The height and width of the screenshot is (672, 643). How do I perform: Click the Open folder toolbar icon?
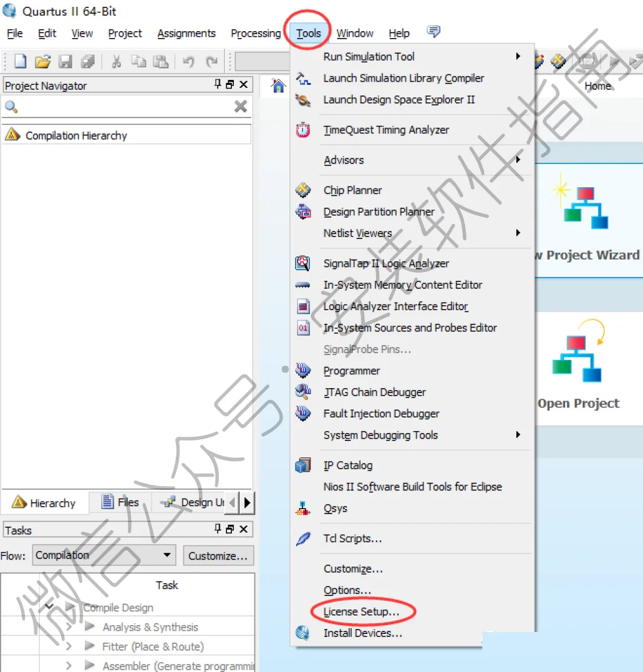[43, 62]
